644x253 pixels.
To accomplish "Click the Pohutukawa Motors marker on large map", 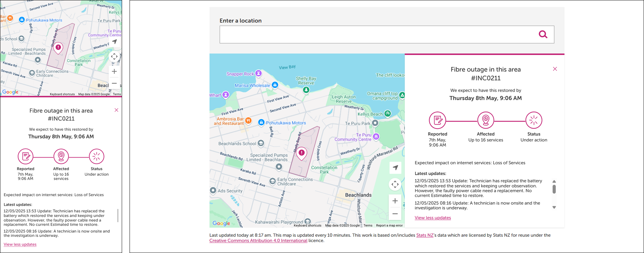I will pyautogui.click(x=261, y=123).
